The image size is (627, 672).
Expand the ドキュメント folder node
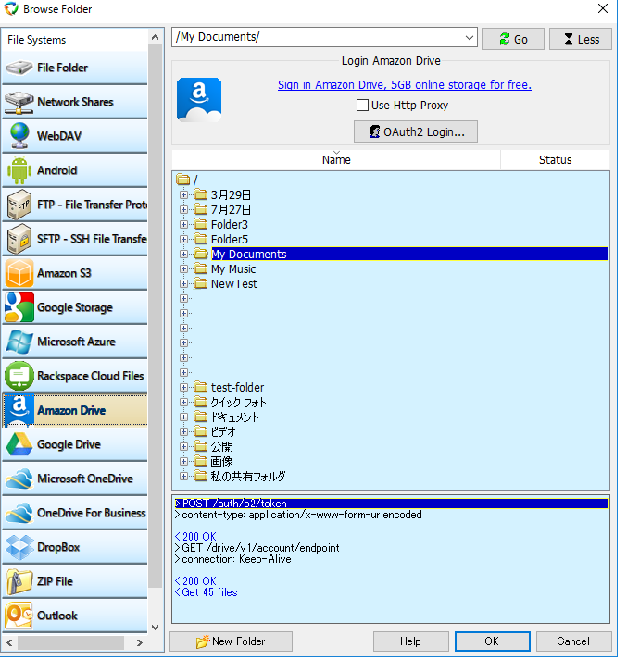click(183, 417)
